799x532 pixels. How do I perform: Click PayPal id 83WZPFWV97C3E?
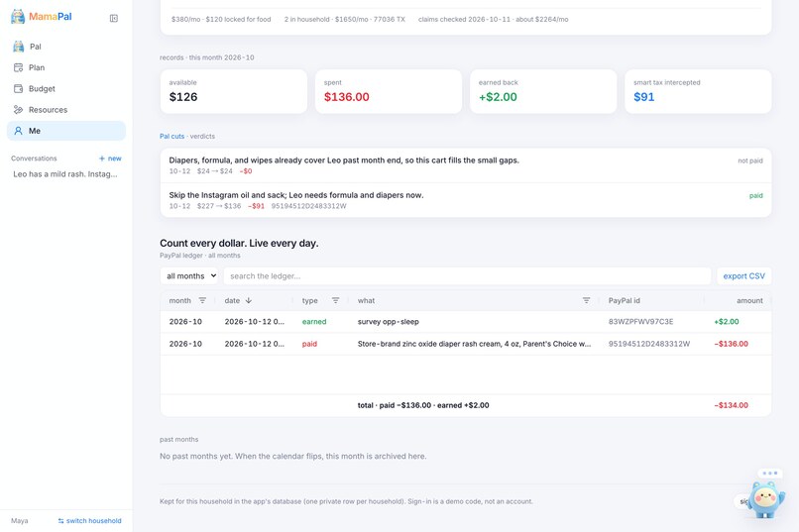[640, 322]
